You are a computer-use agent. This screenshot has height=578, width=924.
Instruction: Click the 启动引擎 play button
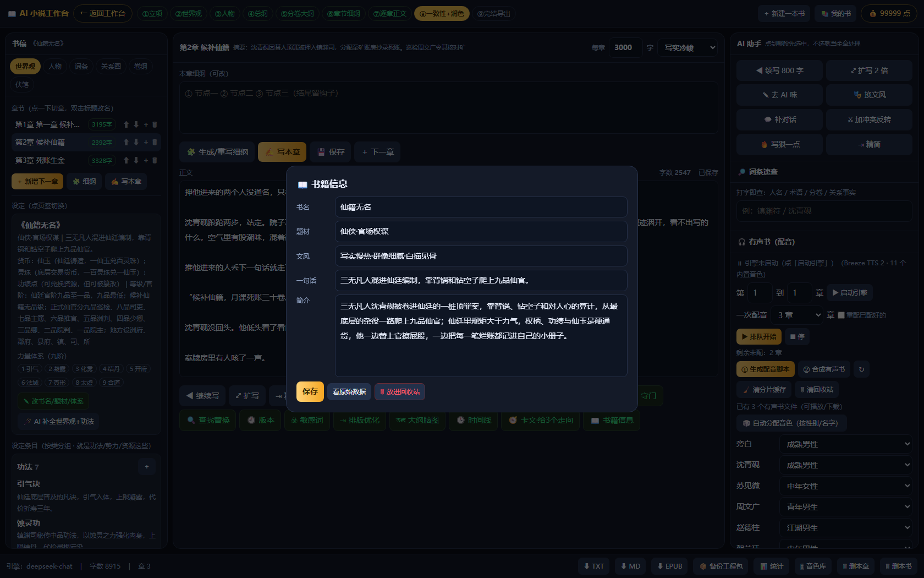849,293
